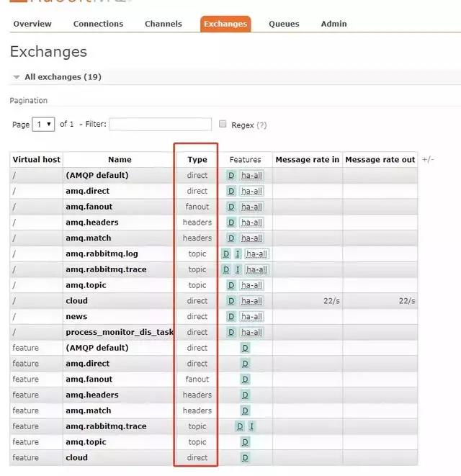Image resolution: width=461 pixels, height=476 pixels.
Task: Open (AMQP default) on feature vhost
Action: [97, 348]
